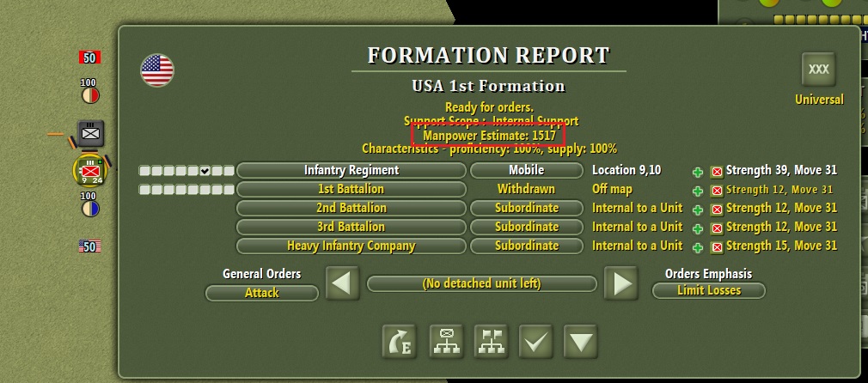
Task: Click the US flag emblem
Action: [157, 70]
